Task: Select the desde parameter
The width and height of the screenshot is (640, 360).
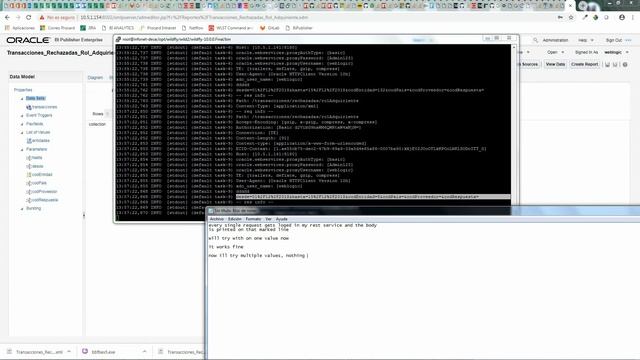Action: (35, 166)
